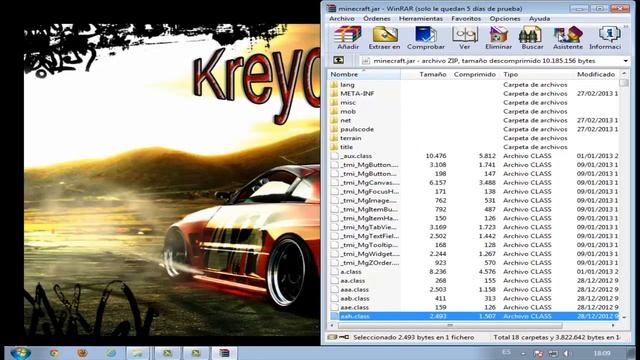Select the _tmi_MgImage class file
Image resolution: width=640 pixels, height=360 pixels.
tap(369, 200)
